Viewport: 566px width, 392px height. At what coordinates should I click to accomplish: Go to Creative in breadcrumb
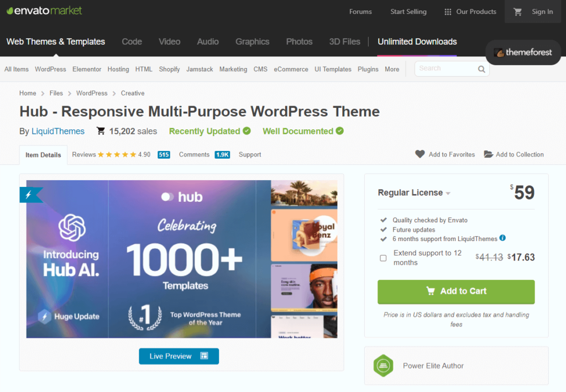133,93
